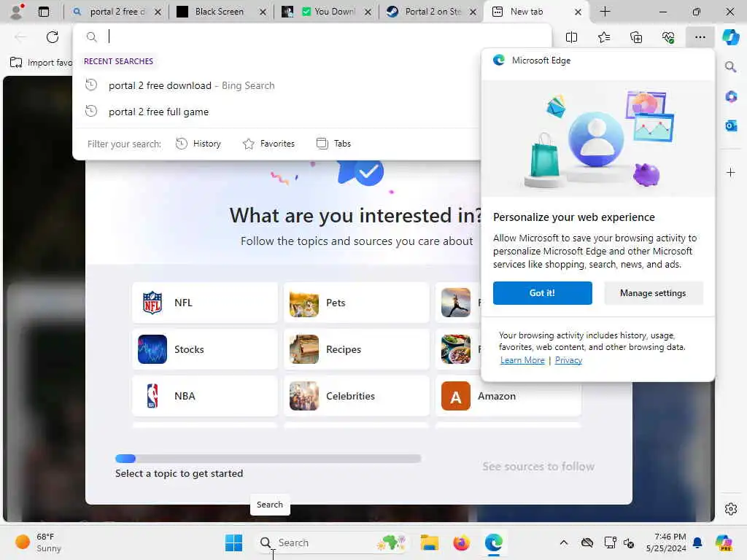
Task: Open clock showing 7:46 PM 5/25/2024
Action: pos(666,542)
